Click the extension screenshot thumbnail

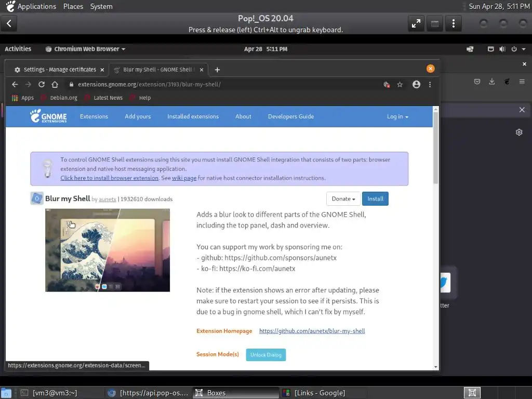coord(108,250)
